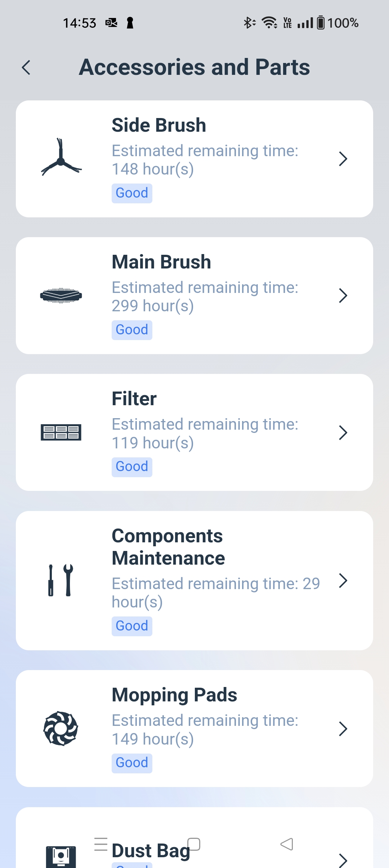Expand Filter details chevron
This screenshot has width=389, height=868.
tap(343, 432)
